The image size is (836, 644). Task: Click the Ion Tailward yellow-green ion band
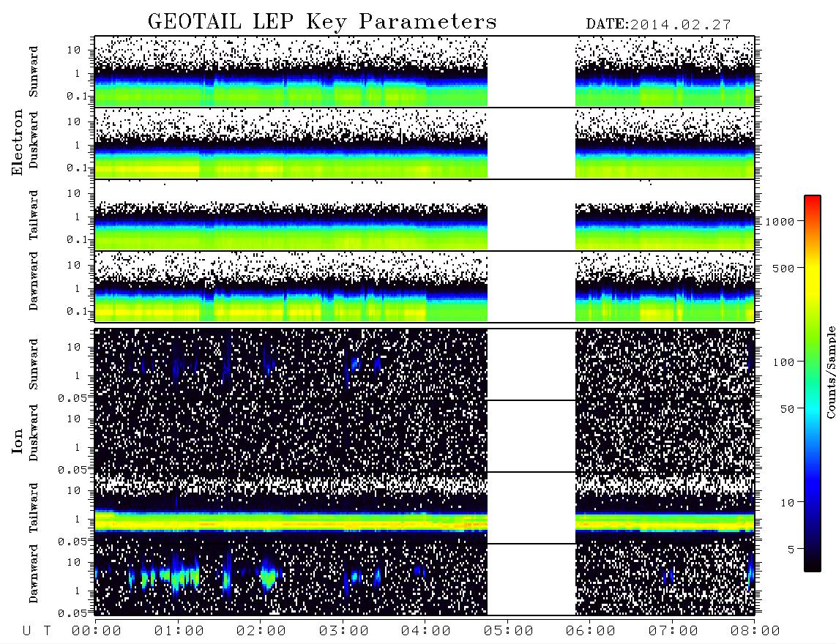[x=425, y=523]
